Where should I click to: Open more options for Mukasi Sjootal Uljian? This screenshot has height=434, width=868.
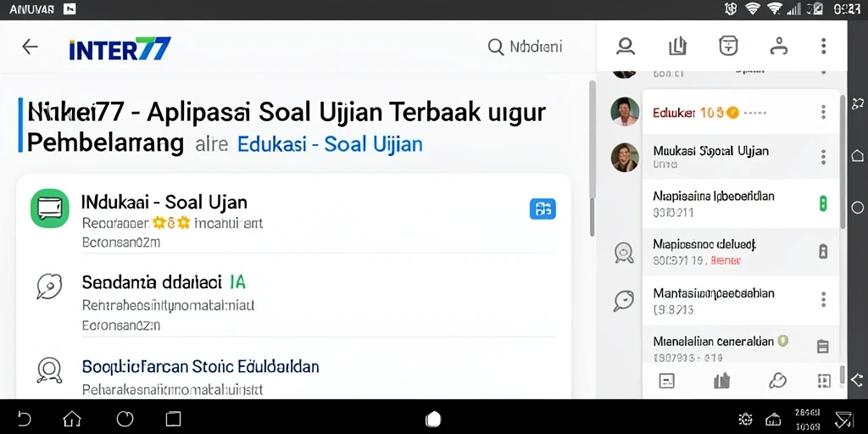click(824, 157)
